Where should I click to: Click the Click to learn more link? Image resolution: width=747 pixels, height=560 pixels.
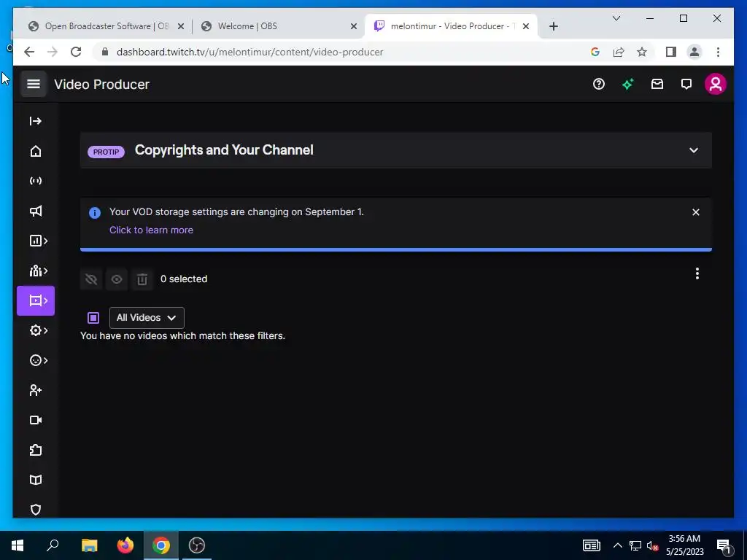[x=151, y=230]
